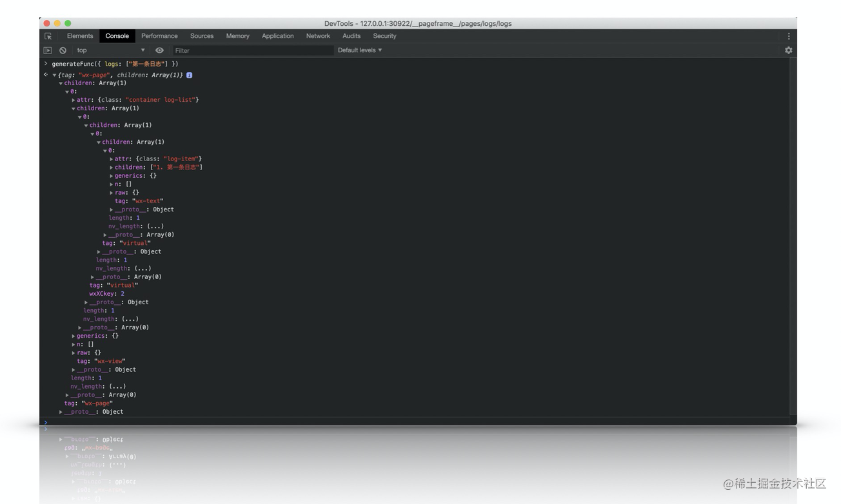
Task: Click the blue info badge beside Array(1)
Action: 189,75
